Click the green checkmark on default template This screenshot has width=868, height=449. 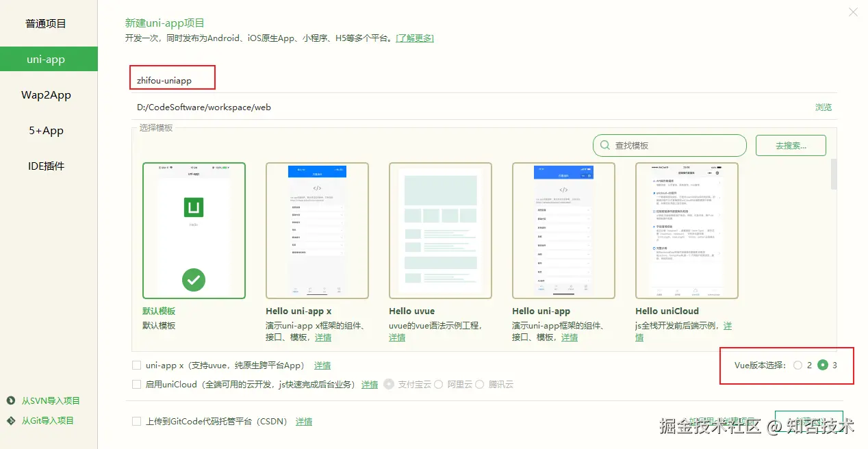[194, 279]
